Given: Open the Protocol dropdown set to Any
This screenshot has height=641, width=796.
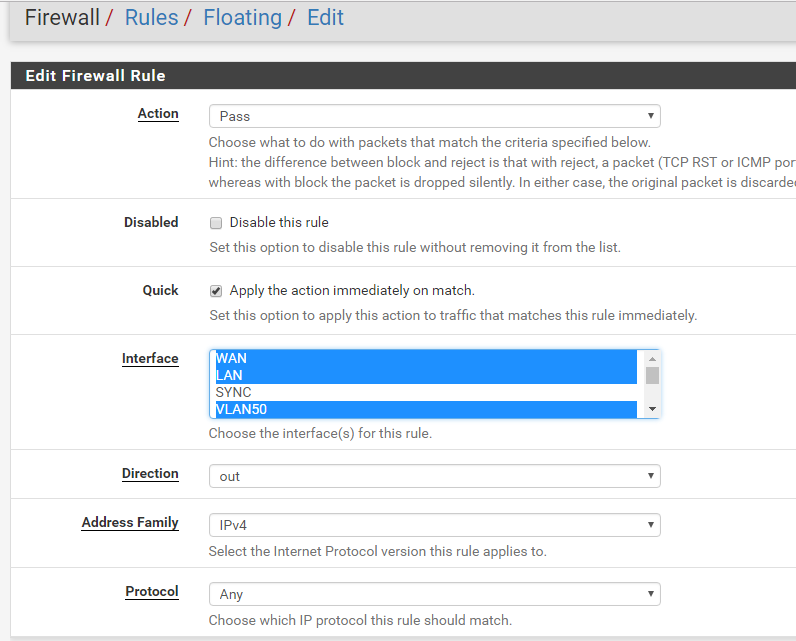Looking at the screenshot, I should pos(434,594).
